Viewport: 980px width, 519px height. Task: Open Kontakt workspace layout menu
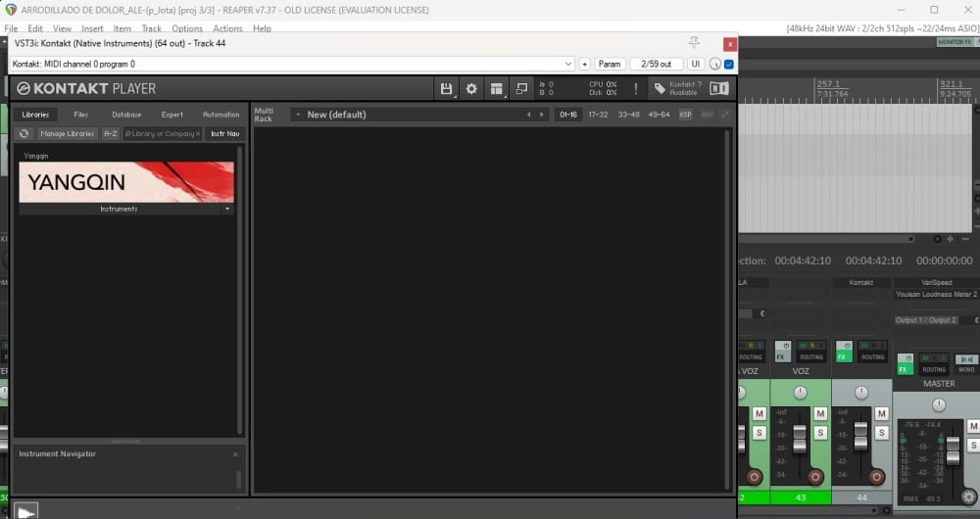pyautogui.click(x=496, y=89)
